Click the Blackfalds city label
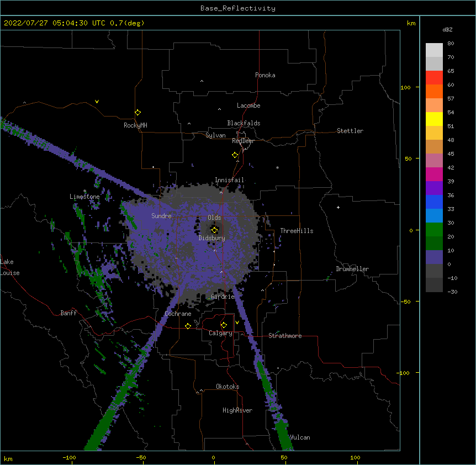Image resolution: width=476 pixels, height=465 pixels. [x=244, y=123]
